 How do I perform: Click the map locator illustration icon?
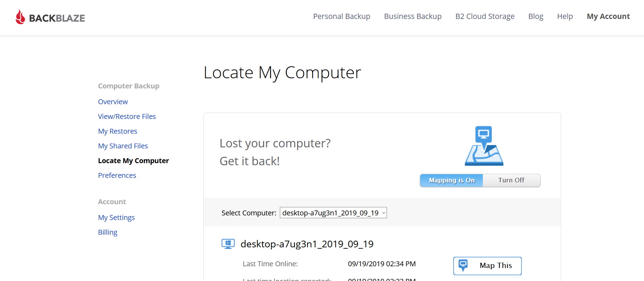[484, 146]
